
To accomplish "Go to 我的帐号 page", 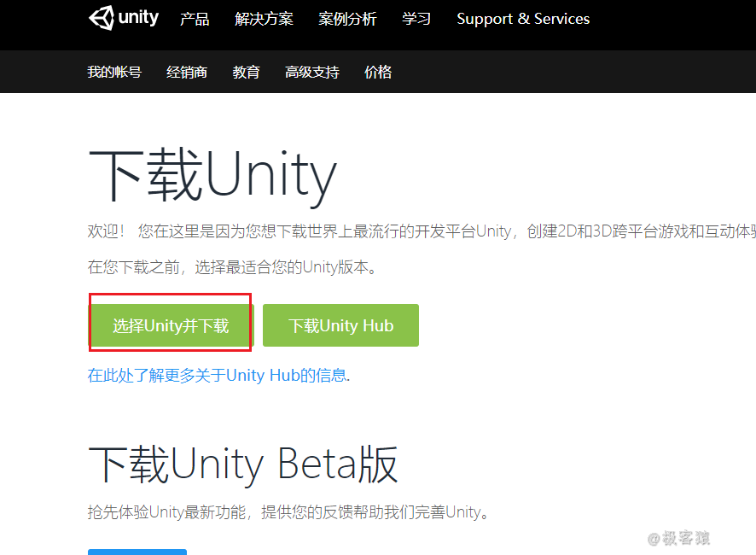I will pos(114,72).
